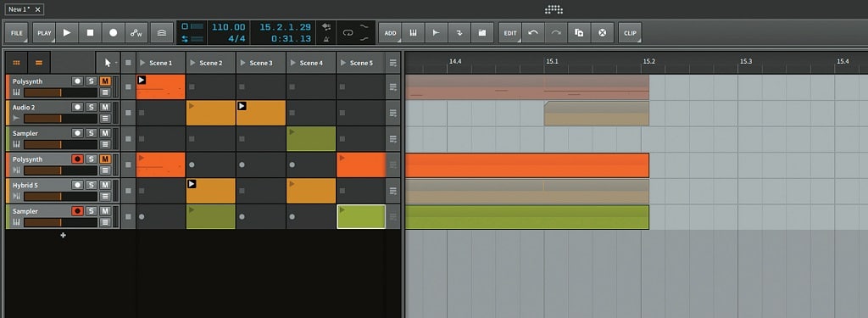Open the PLAY menu
The image size is (868, 318).
[44, 33]
